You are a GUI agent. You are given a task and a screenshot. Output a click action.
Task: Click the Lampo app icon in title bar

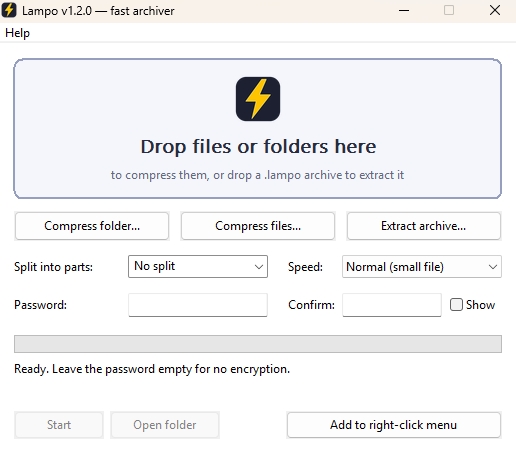coord(9,10)
